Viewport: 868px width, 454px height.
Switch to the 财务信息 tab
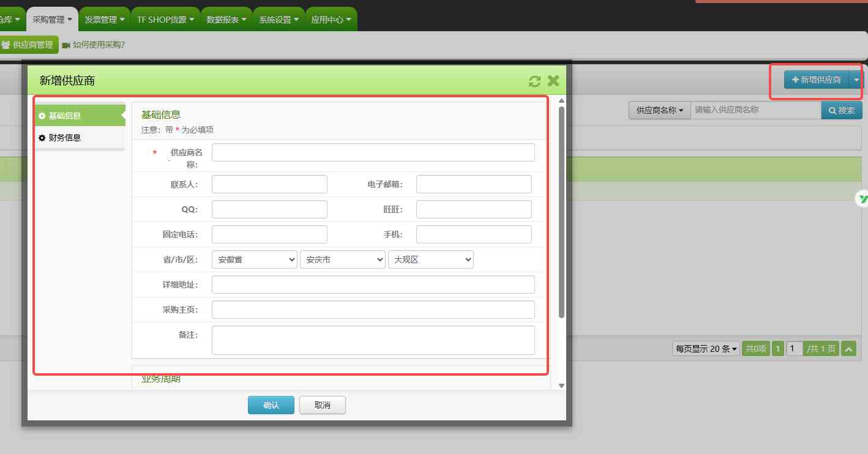tap(64, 137)
